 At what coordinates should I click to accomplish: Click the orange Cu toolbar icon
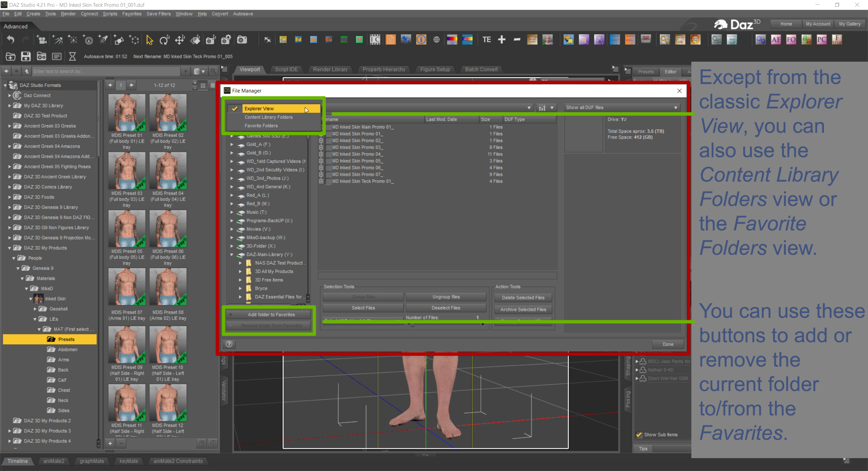[x=329, y=40]
